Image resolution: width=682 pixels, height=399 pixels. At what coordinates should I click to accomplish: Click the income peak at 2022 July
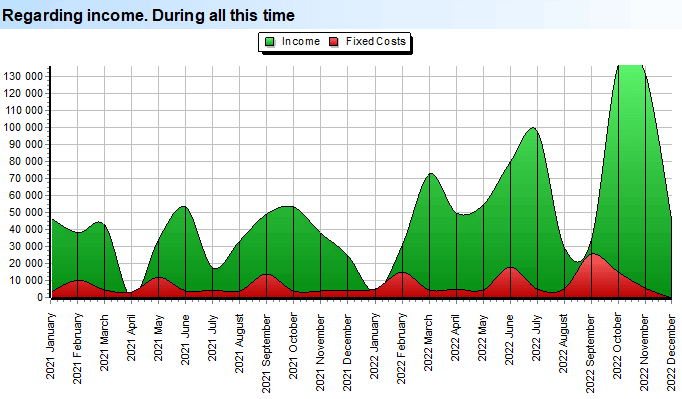(533, 128)
